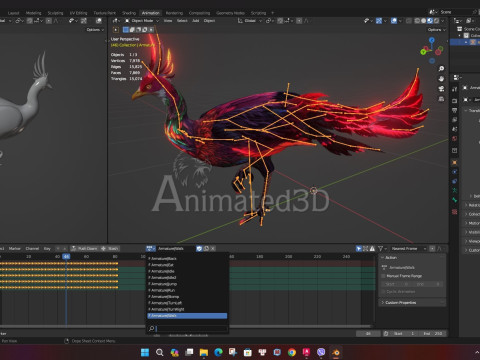The image size is (480, 360).
Task: Open the Select menu in 3D viewport header
Action: coord(182,21)
